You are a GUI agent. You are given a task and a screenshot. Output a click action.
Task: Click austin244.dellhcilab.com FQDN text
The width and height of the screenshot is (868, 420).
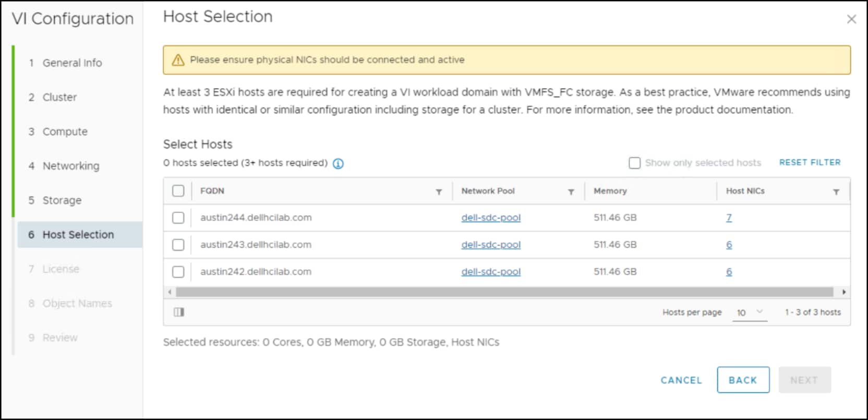coord(256,218)
